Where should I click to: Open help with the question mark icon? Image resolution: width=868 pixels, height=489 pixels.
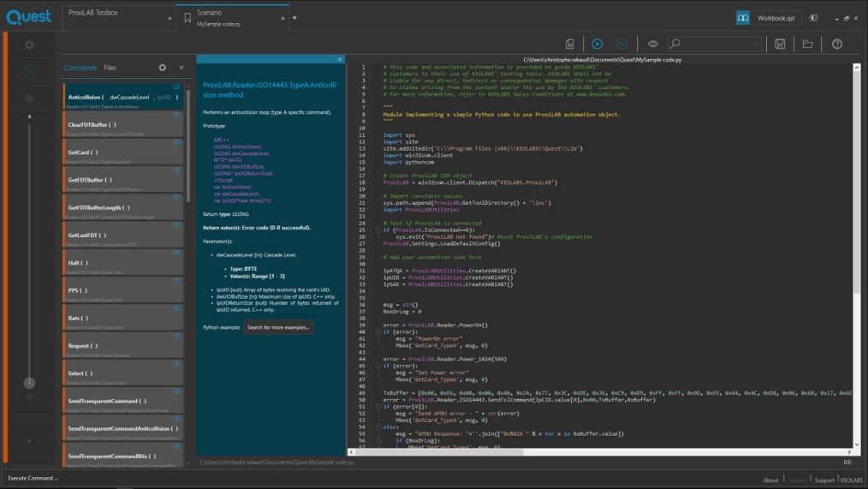(x=837, y=44)
